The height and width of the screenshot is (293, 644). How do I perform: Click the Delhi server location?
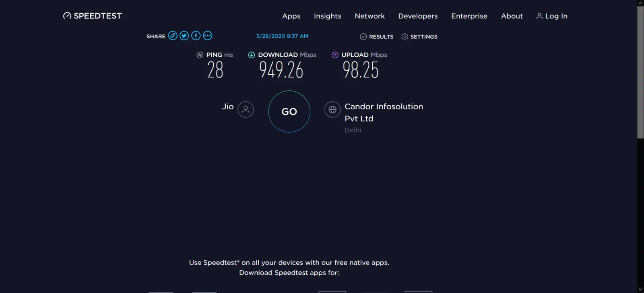click(353, 130)
